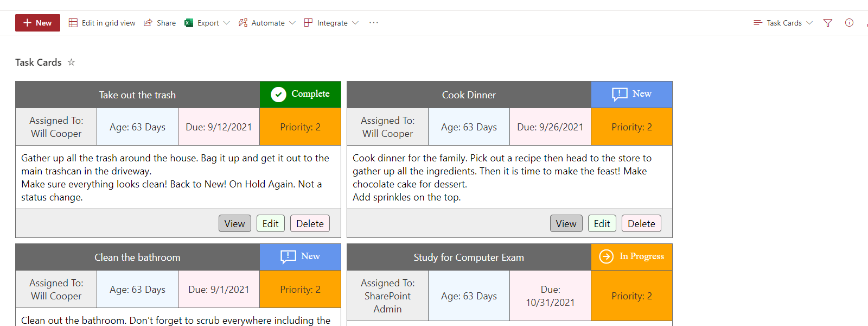Click the Integrate icon

click(308, 22)
